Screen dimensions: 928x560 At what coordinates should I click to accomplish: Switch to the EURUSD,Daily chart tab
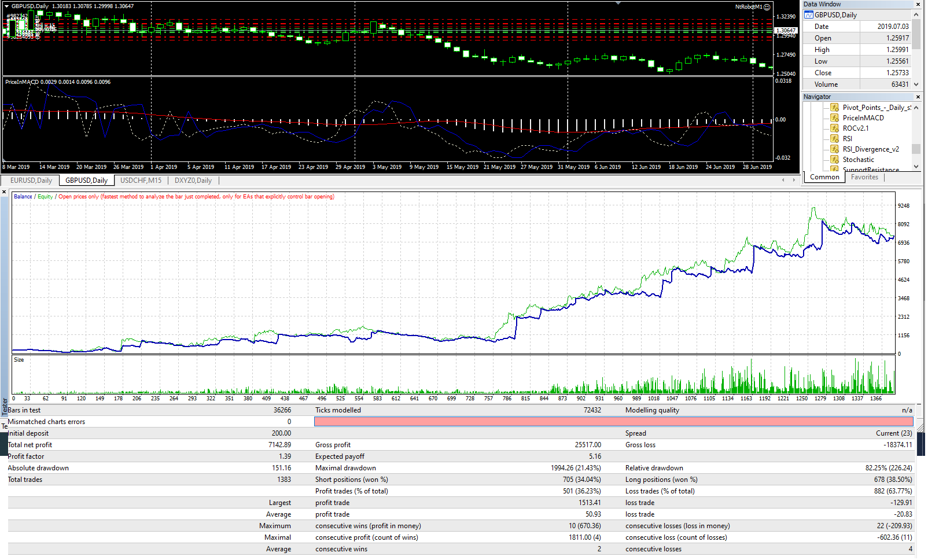(30, 180)
